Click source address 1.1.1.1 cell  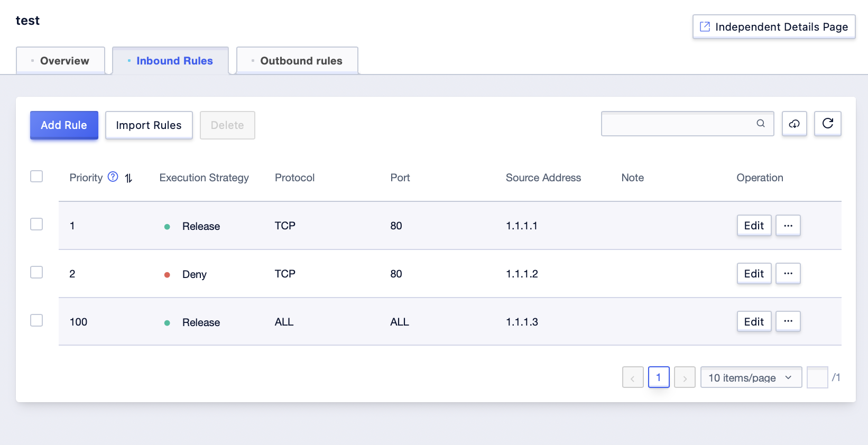tap(522, 226)
